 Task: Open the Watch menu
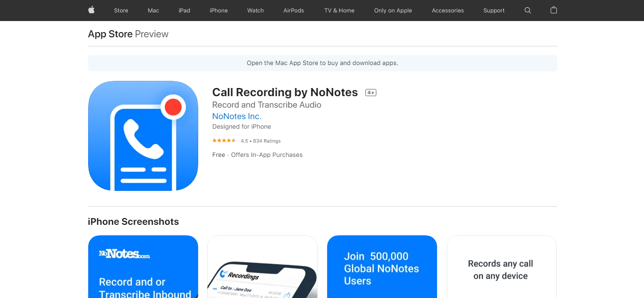[256, 11]
